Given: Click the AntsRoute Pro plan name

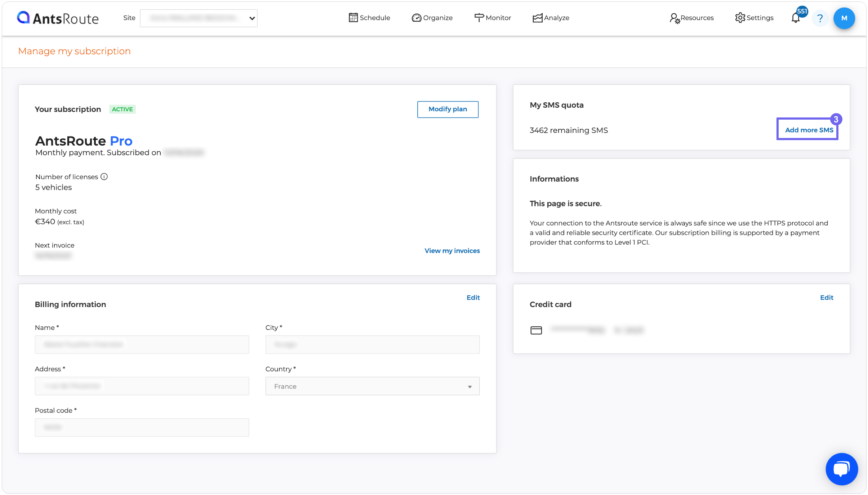Looking at the screenshot, I should 84,141.
